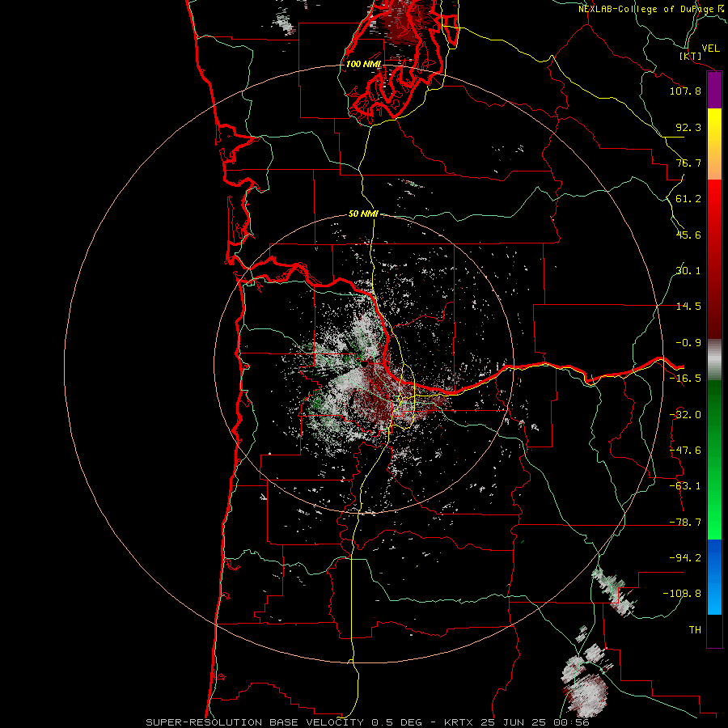Click the 92.3 velocity scale value
The height and width of the screenshot is (728, 728).
[688, 127]
